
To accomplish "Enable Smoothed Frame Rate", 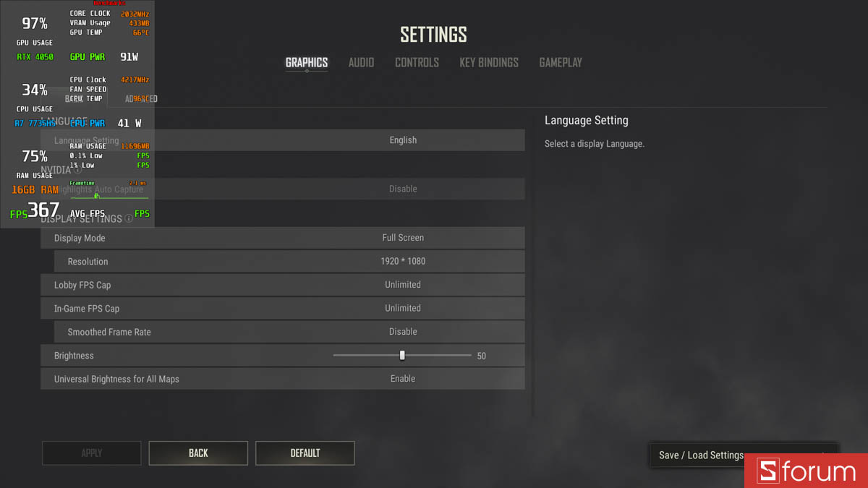I will coord(403,331).
